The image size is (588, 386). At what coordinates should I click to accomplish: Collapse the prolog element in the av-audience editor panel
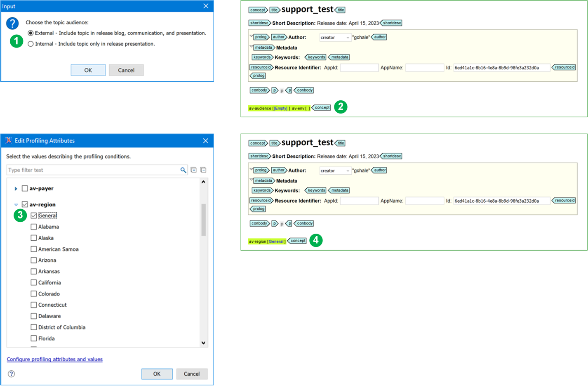(x=251, y=36)
